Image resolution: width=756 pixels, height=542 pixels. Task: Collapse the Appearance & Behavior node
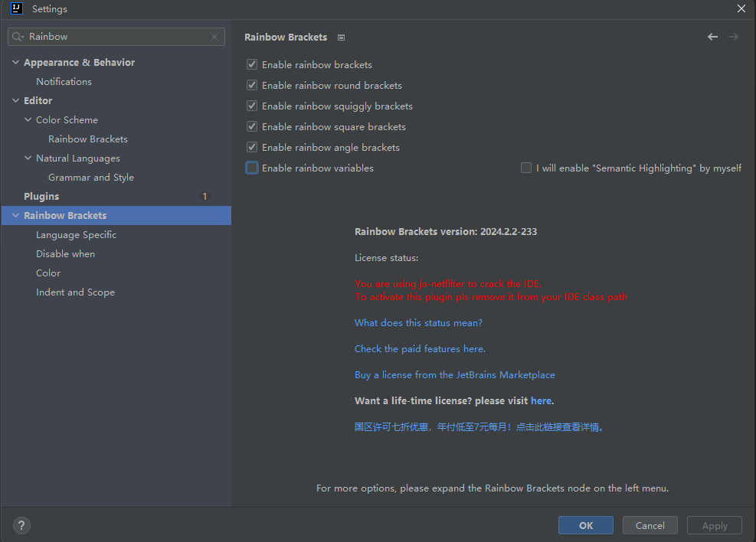coord(16,63)
